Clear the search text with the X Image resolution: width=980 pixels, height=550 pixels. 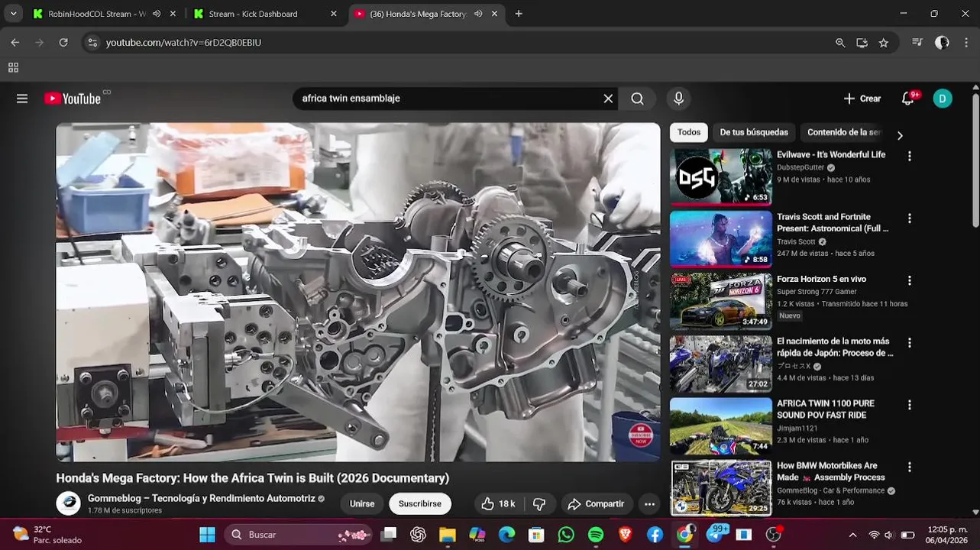(608, 99)
